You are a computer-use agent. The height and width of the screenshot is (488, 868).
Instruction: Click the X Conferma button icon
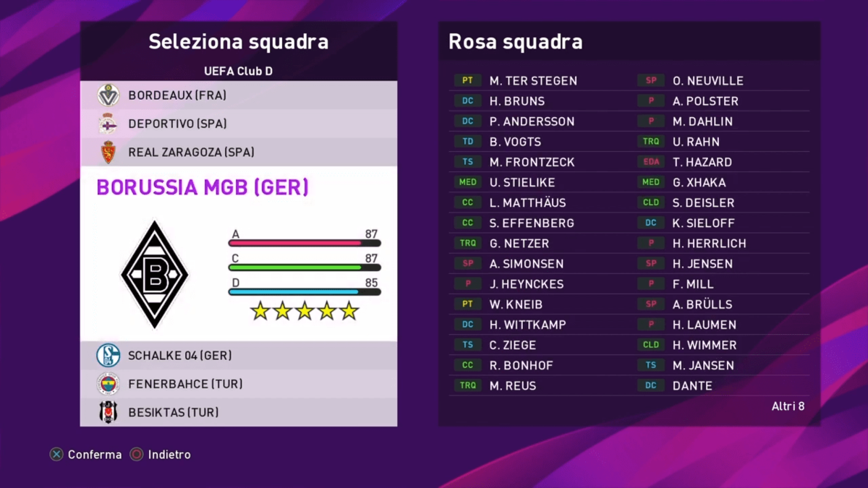56,455
